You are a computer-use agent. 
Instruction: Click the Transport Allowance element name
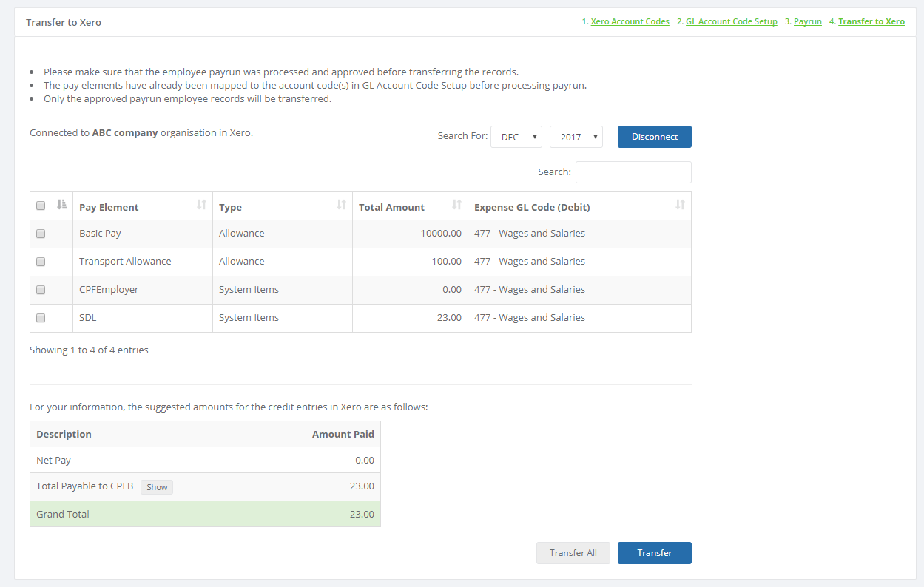(125, 262)
